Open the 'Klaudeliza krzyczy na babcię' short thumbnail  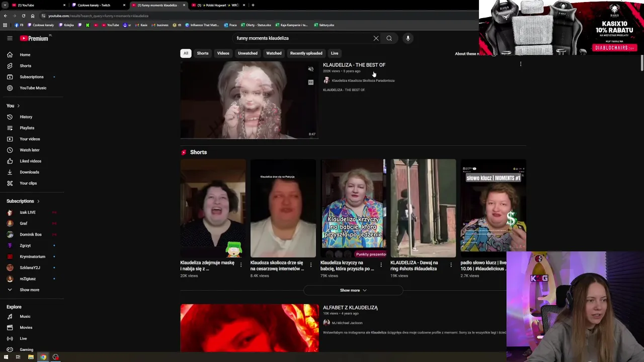point(353,208)
